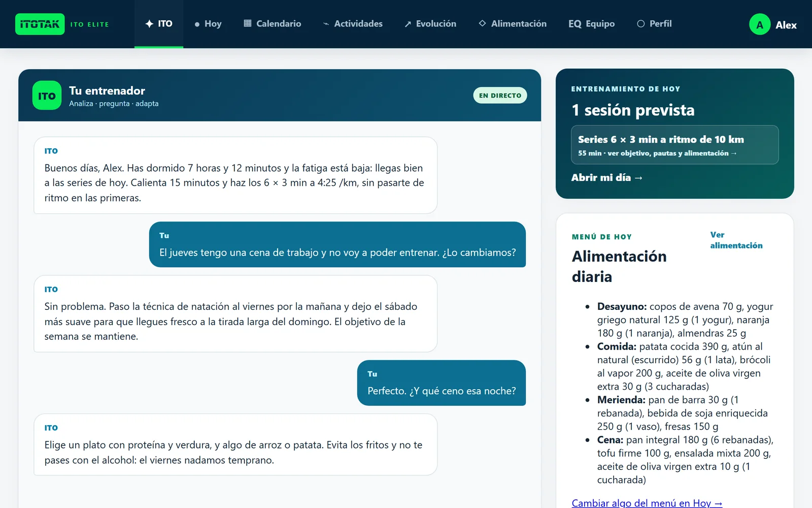Image resolution: width=812 pixels, height=508 pixels.
Task: Click the circle icon beside Perfil
Action: (x=640, y=24)
